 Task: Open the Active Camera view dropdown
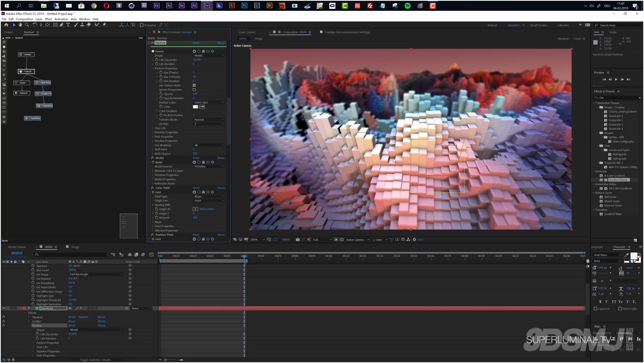point(357,240)
